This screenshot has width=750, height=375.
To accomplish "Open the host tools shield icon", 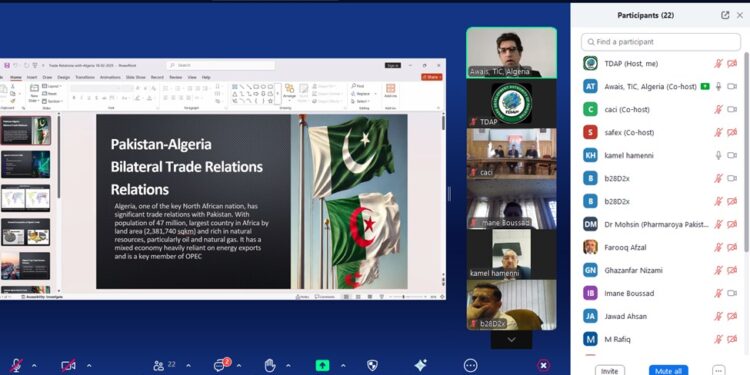I will 372,366.
